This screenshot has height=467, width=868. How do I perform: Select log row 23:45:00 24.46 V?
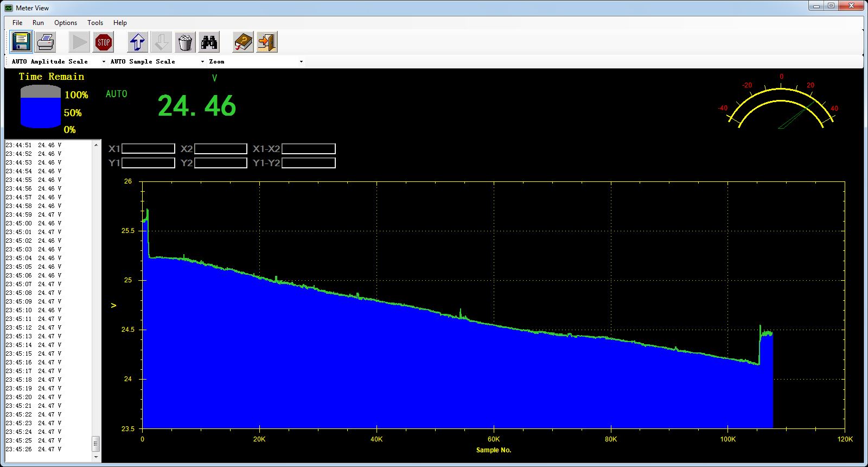coord(34,224)
